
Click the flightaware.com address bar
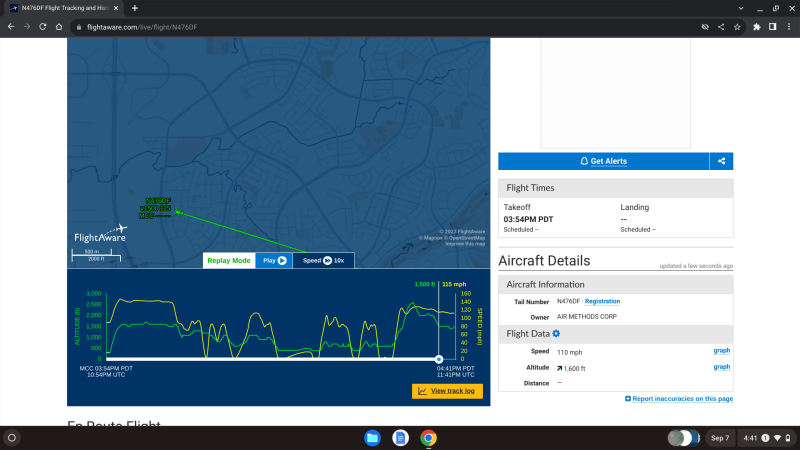click(x=383, y=27)
